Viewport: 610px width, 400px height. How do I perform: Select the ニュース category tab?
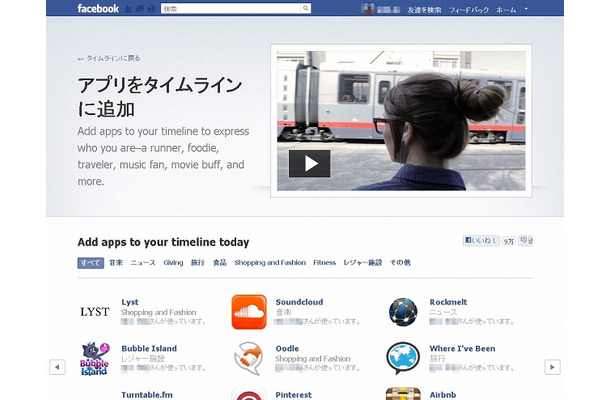[143, 263]
